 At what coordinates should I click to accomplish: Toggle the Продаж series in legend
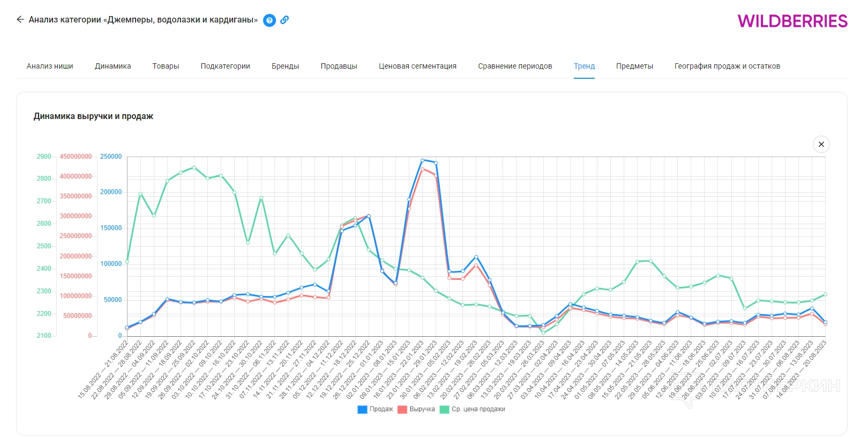click(381, 409)
